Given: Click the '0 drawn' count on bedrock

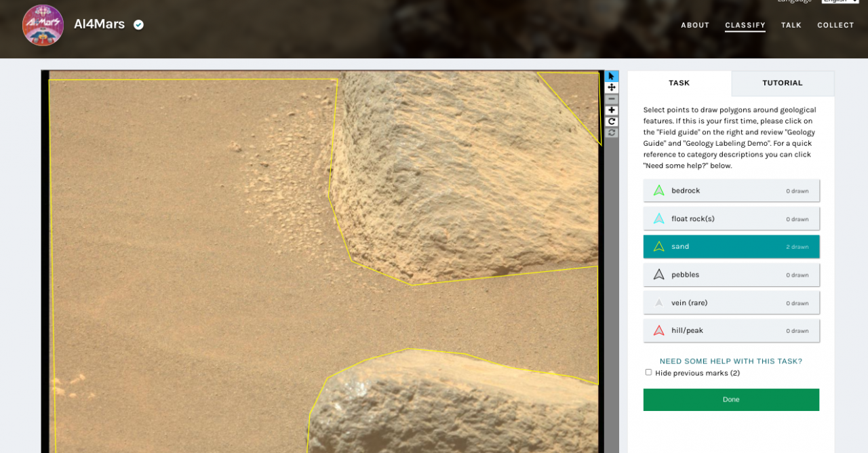Looking at the screenshot, I should 797,191.
